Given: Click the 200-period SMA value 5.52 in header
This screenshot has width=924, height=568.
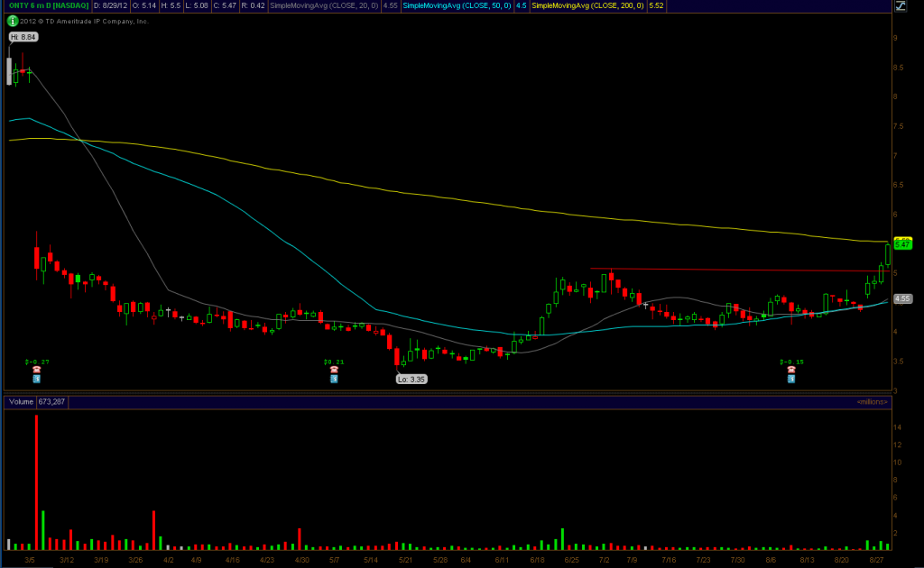Looking at the screenshot, I should coord(656,5).
